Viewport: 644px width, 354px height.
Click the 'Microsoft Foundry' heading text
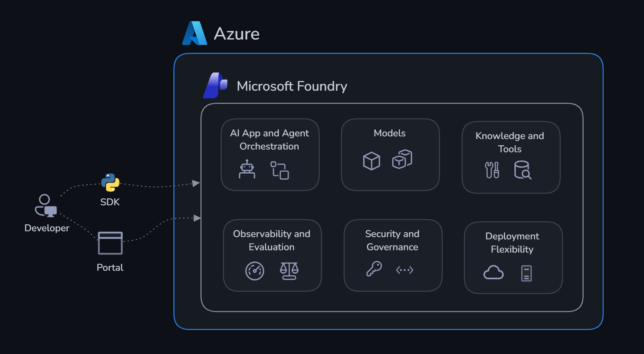pos(292,86)
